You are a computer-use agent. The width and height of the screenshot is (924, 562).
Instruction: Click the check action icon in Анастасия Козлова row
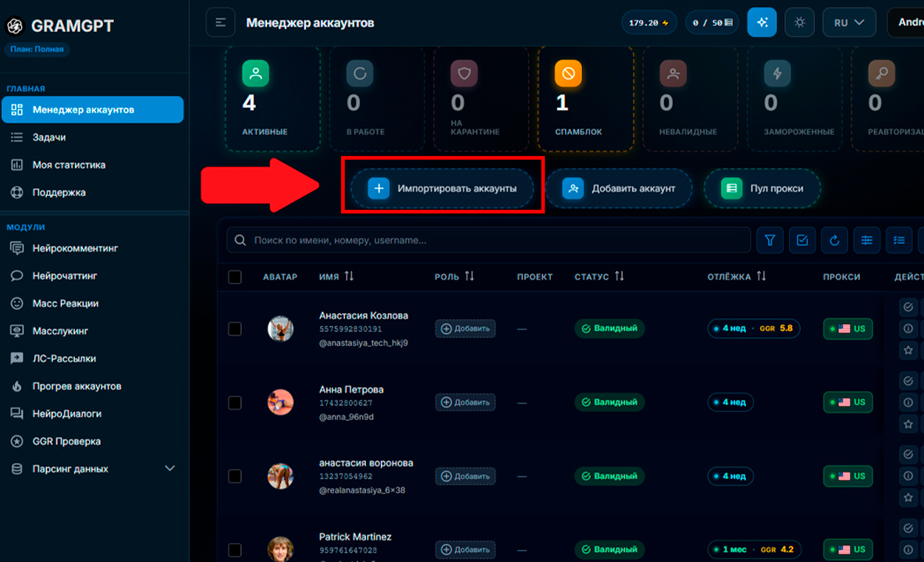click(x=908, y=307)
